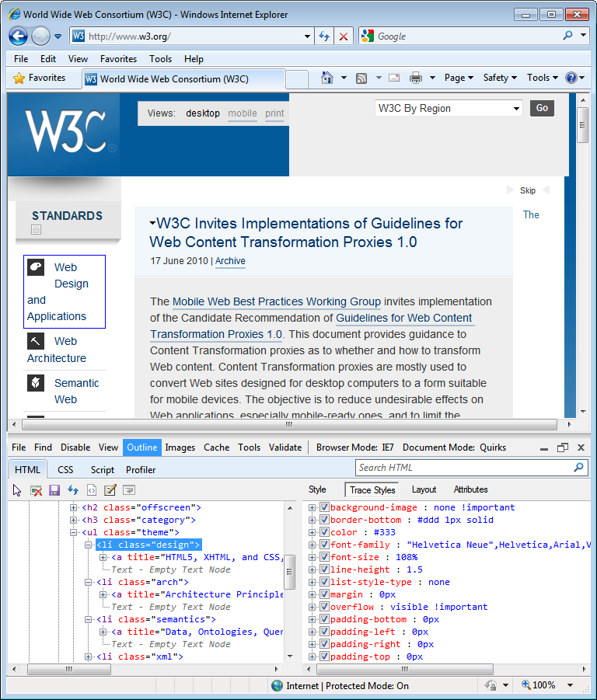
Task: Click the Home icon in command bar
Action: [326, 78]
